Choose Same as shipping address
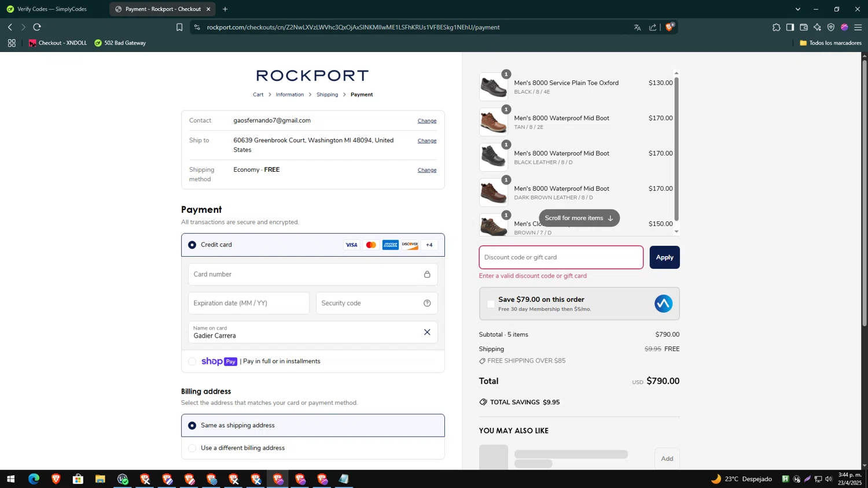The width and height of the screenshot is (868, 488). pos(192,426)
